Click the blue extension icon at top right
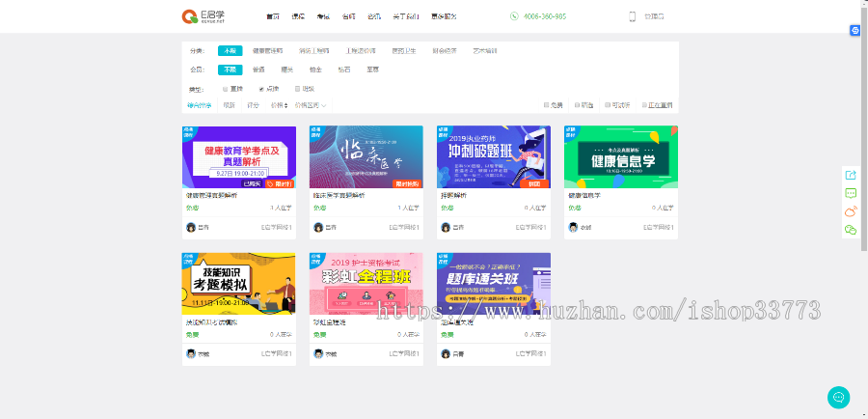 click(854, 31)
